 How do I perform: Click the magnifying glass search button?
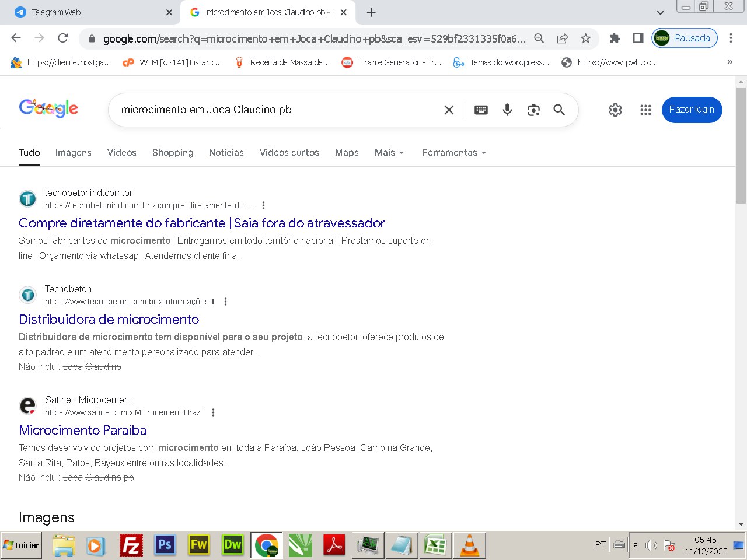pyautogui.click(x=559, y=110)
